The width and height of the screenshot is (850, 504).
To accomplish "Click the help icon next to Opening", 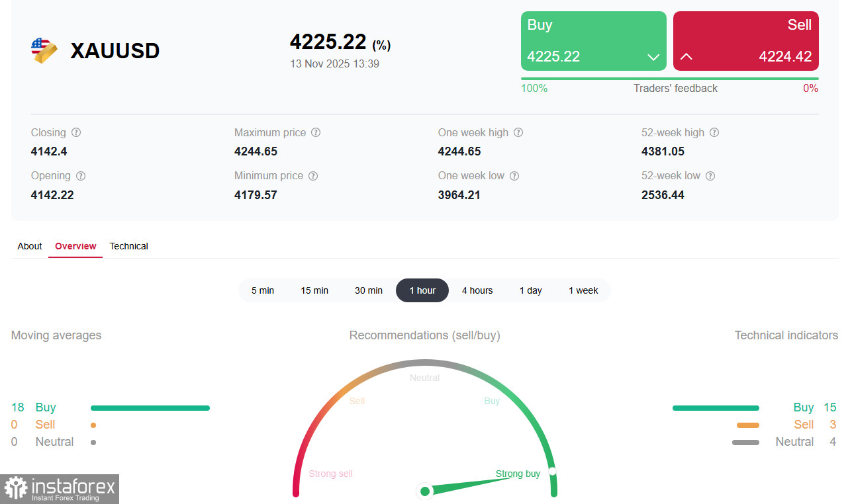I will pyautogui.click(x=81, y=175).
